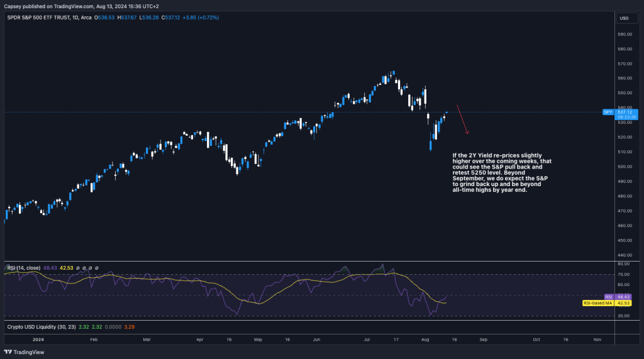Click the blue SPY price label
This screenshot has width=644, height=359.
coord(608,112)
